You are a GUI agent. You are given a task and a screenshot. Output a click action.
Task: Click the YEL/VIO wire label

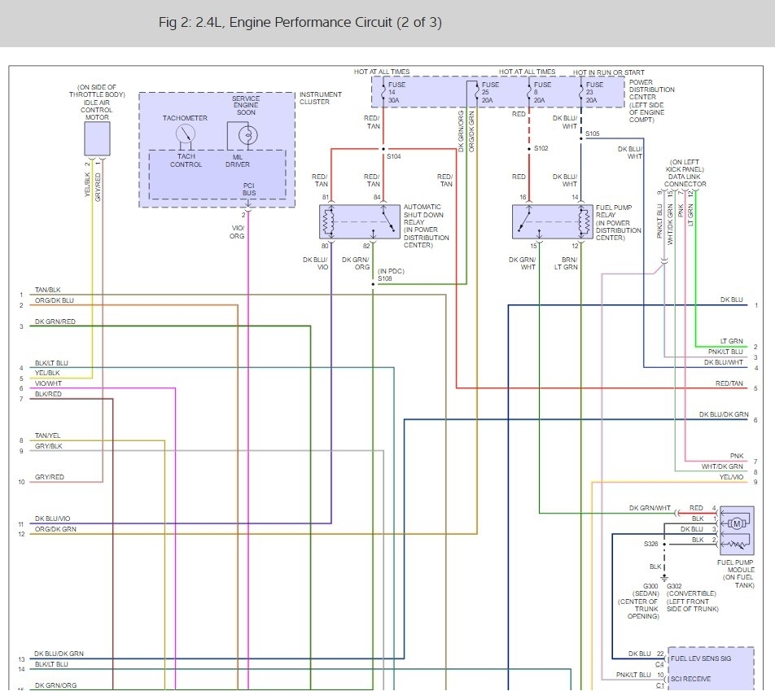731,477
